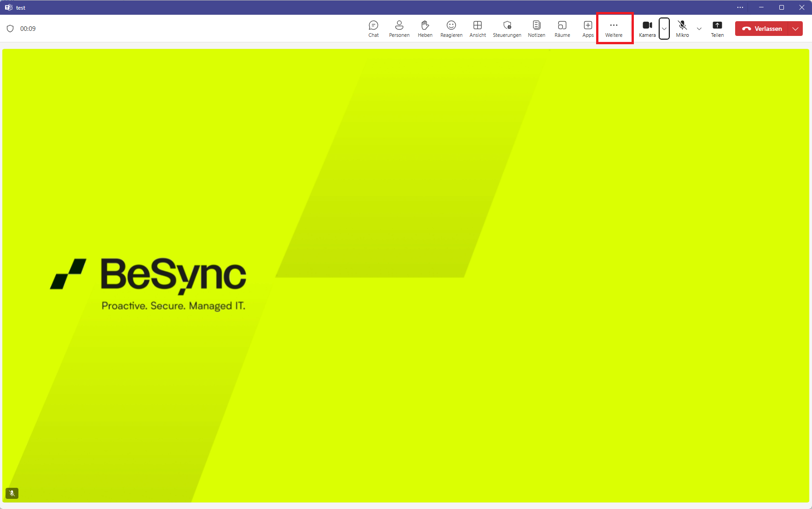Show the Personen participant list
The height and width of the screenshot is (509, 812).
coord(399,28)
